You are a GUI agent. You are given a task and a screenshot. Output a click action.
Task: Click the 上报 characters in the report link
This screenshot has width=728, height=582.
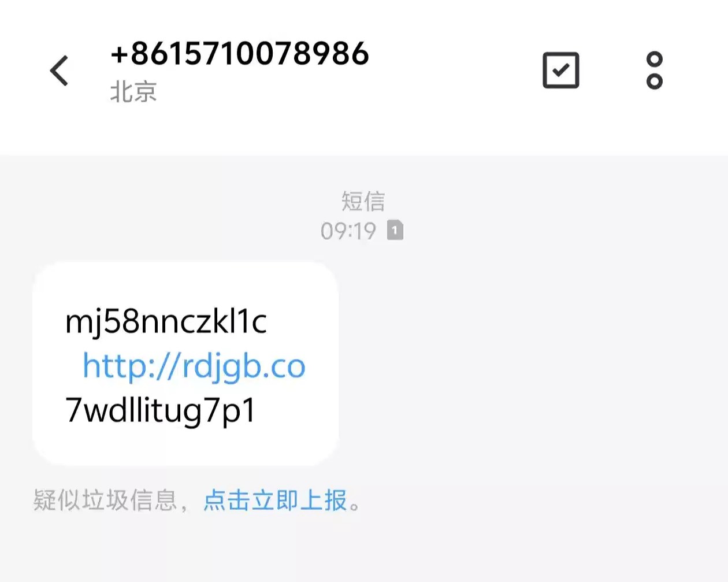pos(324,501)
